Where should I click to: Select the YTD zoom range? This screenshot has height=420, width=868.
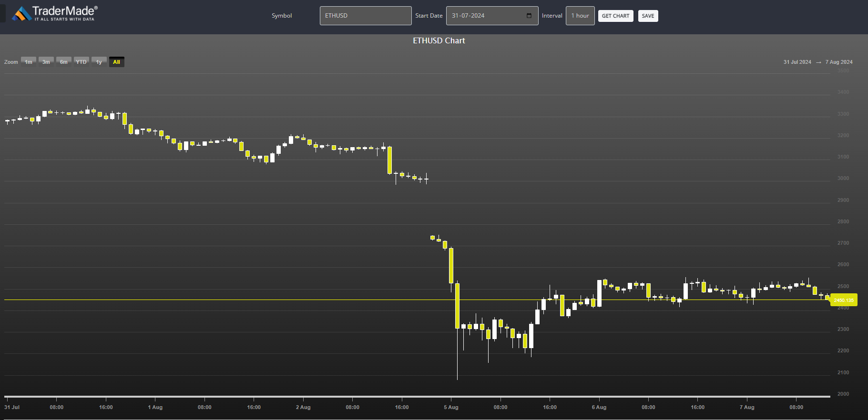pyautogui.click(x=82, y=62)
